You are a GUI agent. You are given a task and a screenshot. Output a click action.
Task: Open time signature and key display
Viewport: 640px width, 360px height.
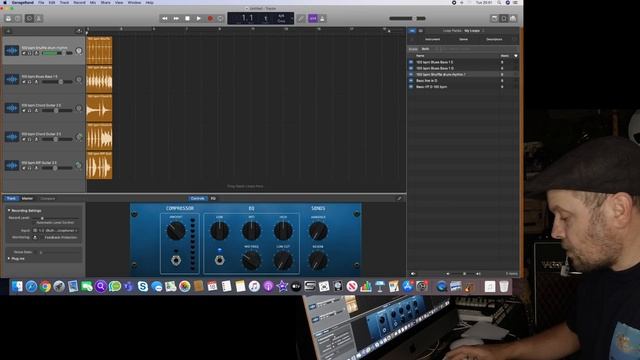click(x=281, y=18)
